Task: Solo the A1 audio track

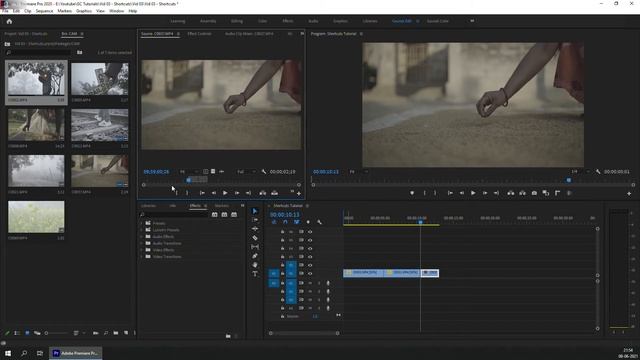Action: tap(319, 283)
